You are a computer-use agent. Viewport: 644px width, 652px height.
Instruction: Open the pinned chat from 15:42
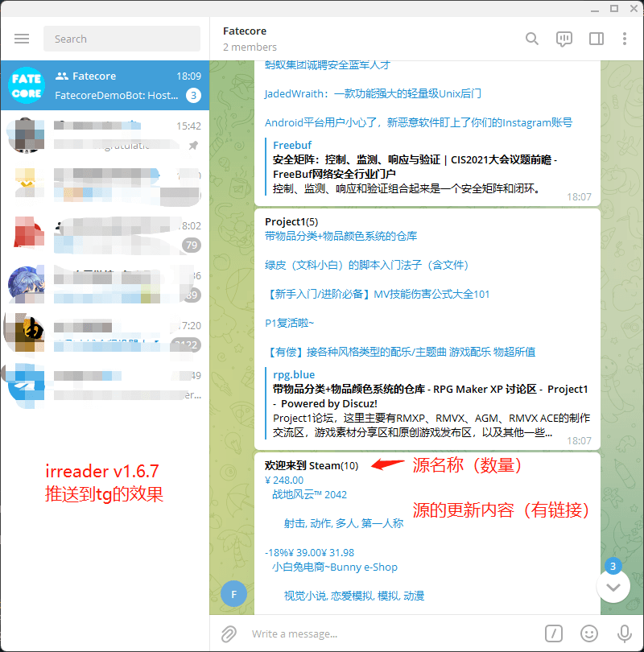[105, 135]
